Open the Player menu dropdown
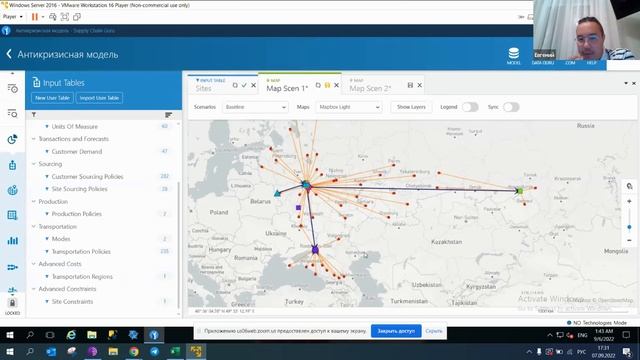Image resolution: width=640 pixels, height=360 pixels. [x=13, y=17]
